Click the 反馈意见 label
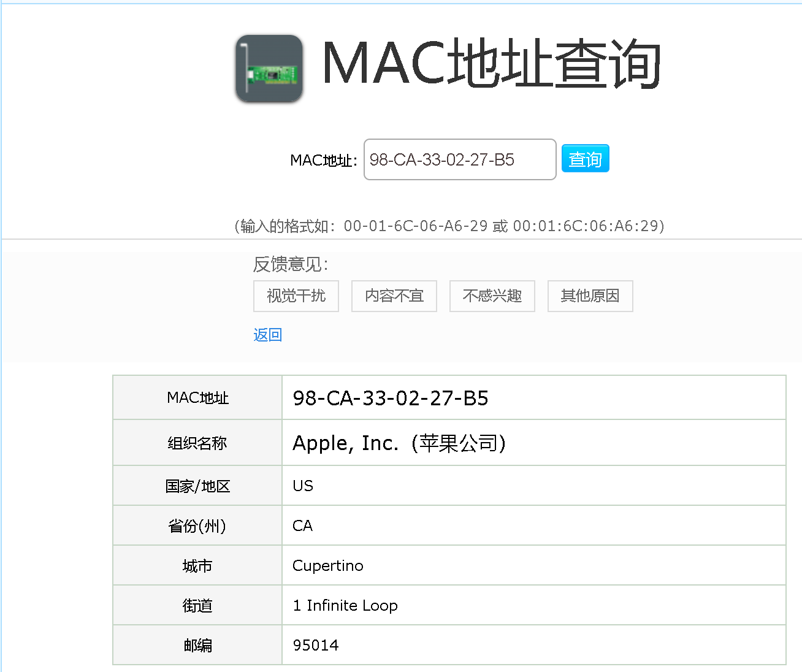This screenshot has width=802, height=672. (291, 264)
